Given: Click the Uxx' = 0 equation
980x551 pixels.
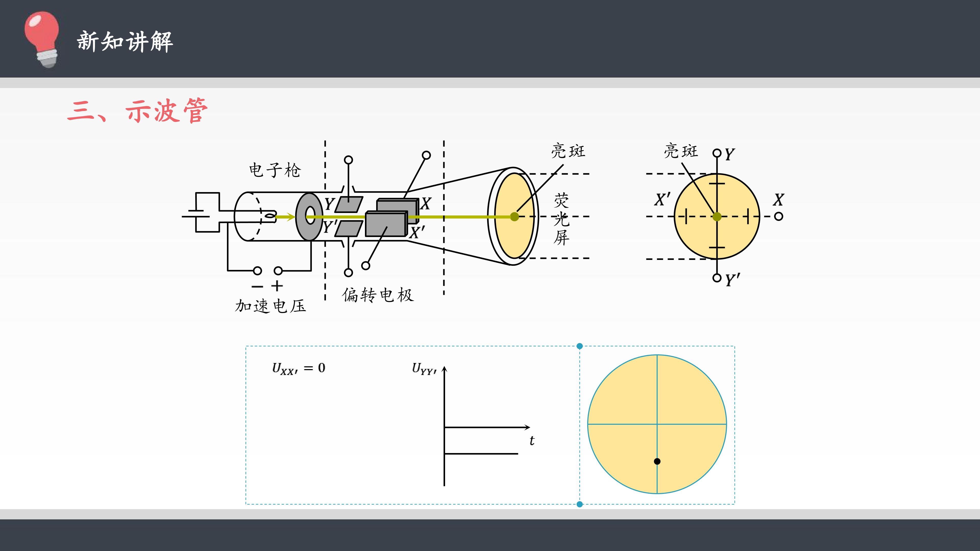Looking at the screenshot, I should click(299, 368).
